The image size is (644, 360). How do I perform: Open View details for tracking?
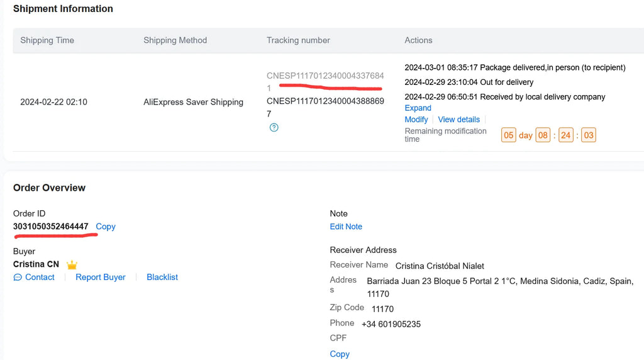[x=458, y=120]
